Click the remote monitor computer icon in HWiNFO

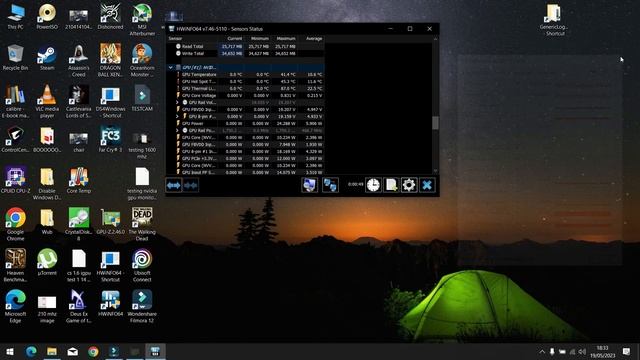[310, 185]
